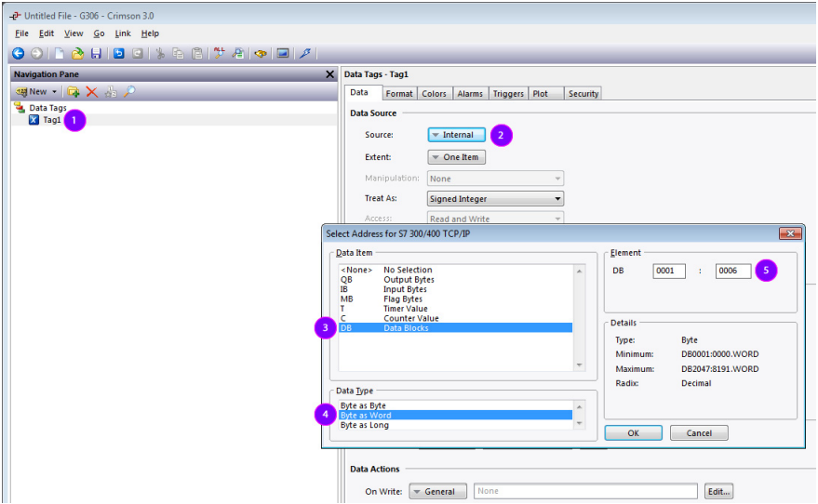Switch to the Data tab
This screenshot has width=818, height=504.
pos(359,93)
